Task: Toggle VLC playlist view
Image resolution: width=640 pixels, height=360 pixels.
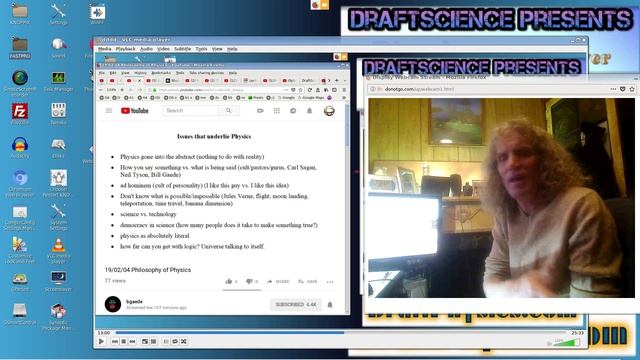Action: pos(166,341)
